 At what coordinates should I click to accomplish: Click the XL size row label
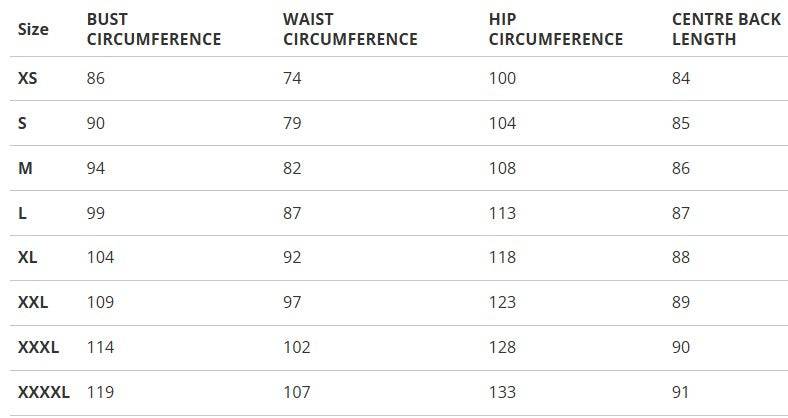point(28,258)
